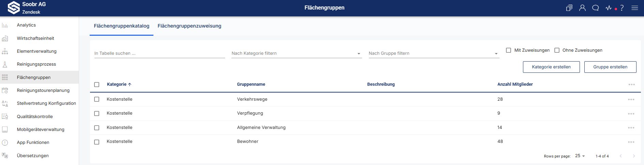Image resolution: width=644 pixels, height=165 pixels.
Task: Open table column options in header
Action: 631,85
